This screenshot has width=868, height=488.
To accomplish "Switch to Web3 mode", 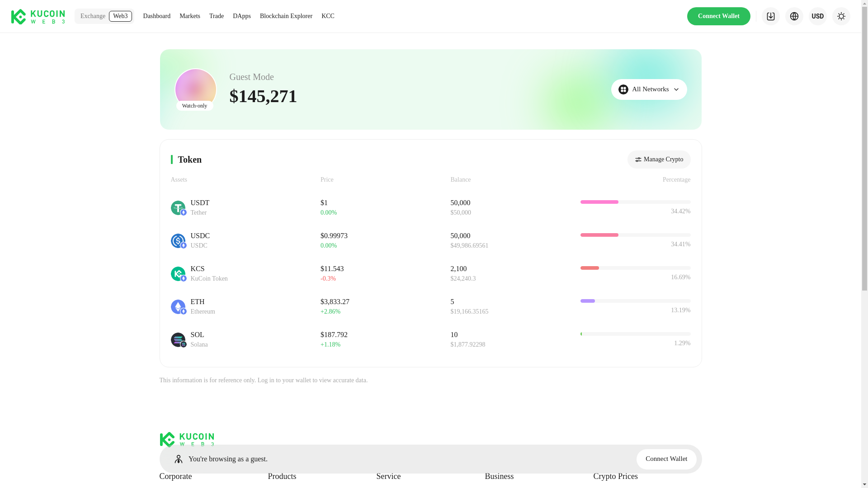I will tap(120, 16).
